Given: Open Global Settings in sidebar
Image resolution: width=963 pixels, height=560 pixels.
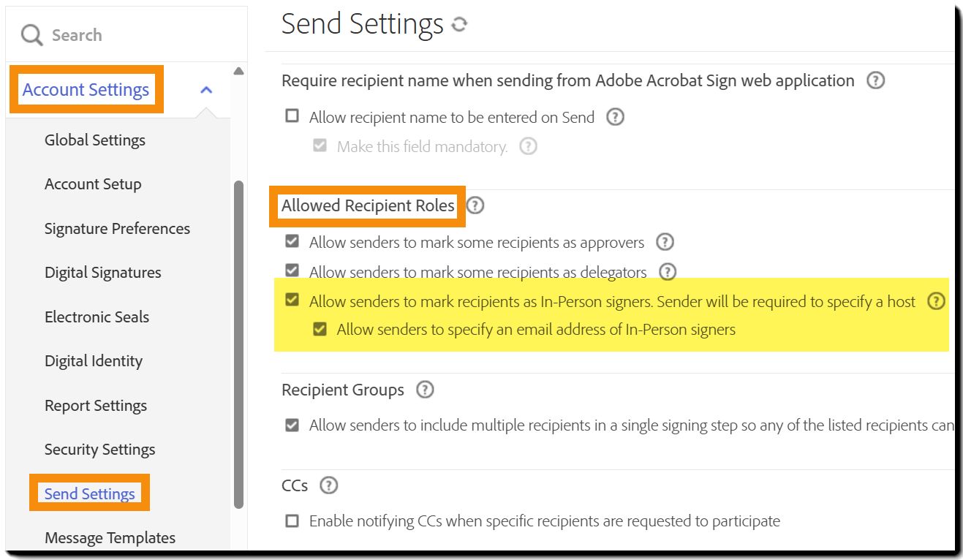Looking at the screenshot, I should pos(95,140).
